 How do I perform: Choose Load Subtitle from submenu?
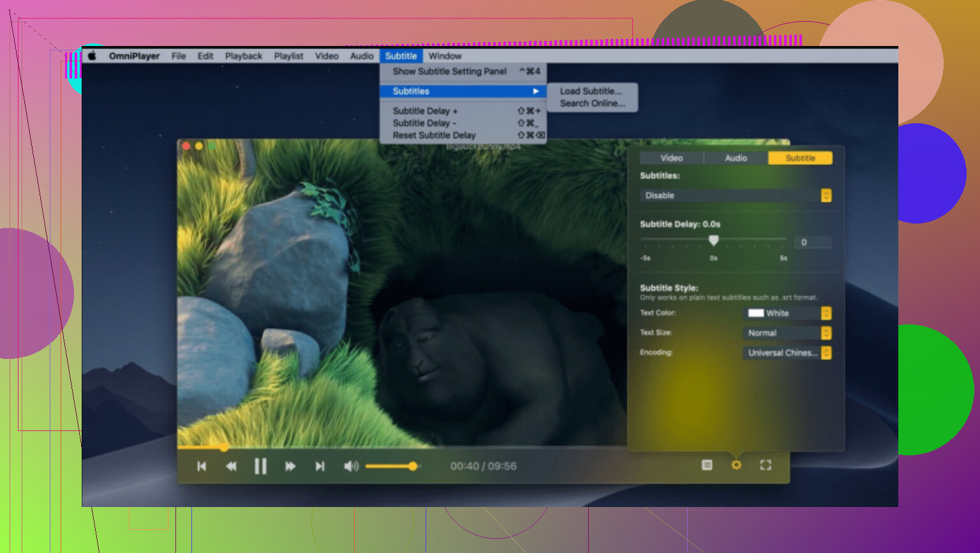(x=591, y=91)
